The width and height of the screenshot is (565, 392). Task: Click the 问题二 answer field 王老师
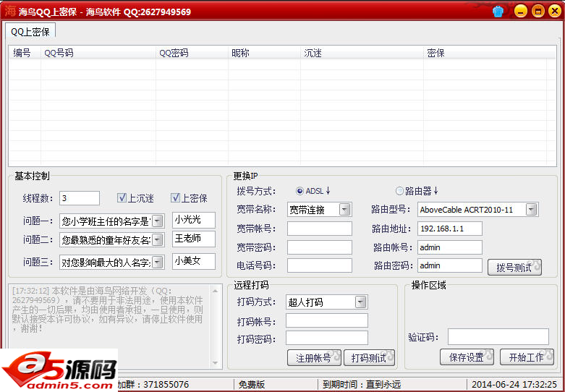194,239
